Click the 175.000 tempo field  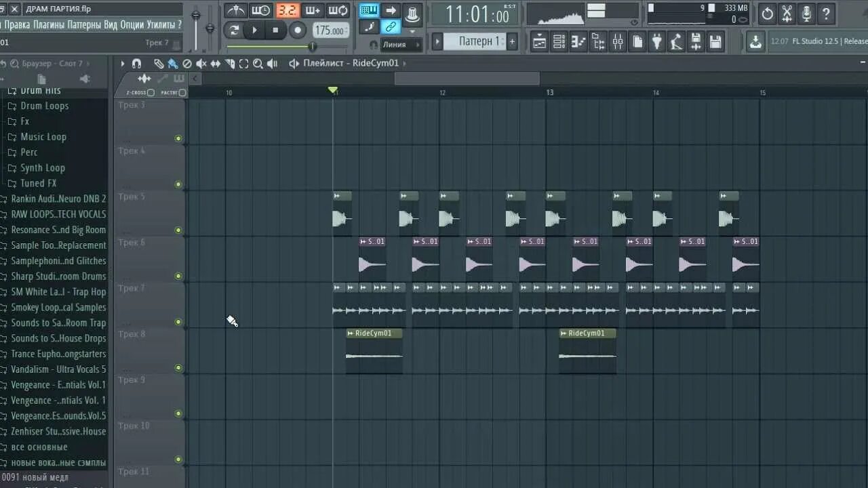330,30
